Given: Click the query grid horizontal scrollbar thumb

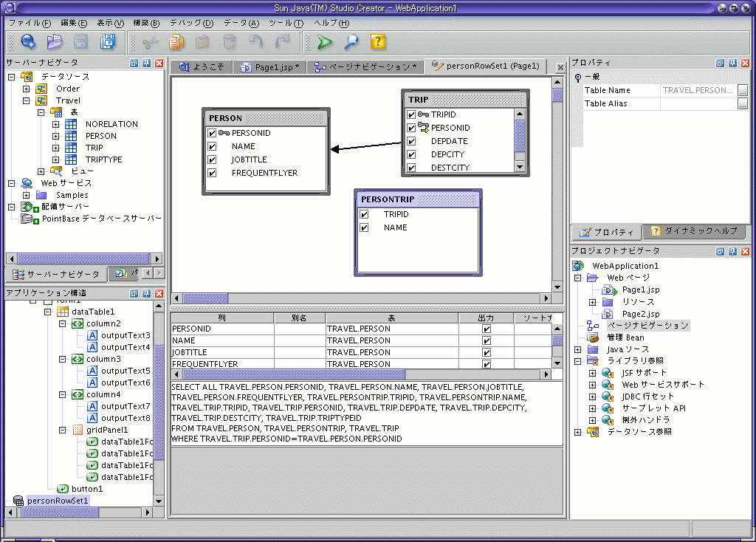Looking at the screenshot, I should point(294,374).
